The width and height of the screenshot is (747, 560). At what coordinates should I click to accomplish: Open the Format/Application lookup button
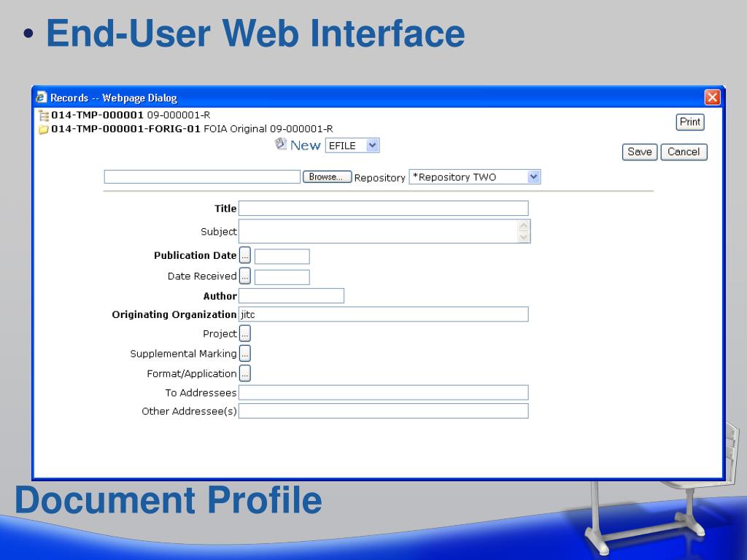pyautogui.click(x=245, y=373)
